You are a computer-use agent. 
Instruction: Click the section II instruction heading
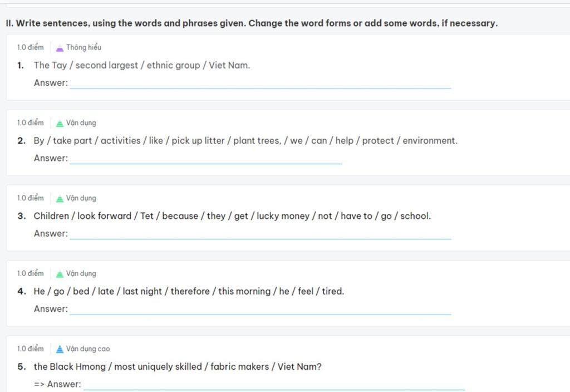tap(251, 23)
